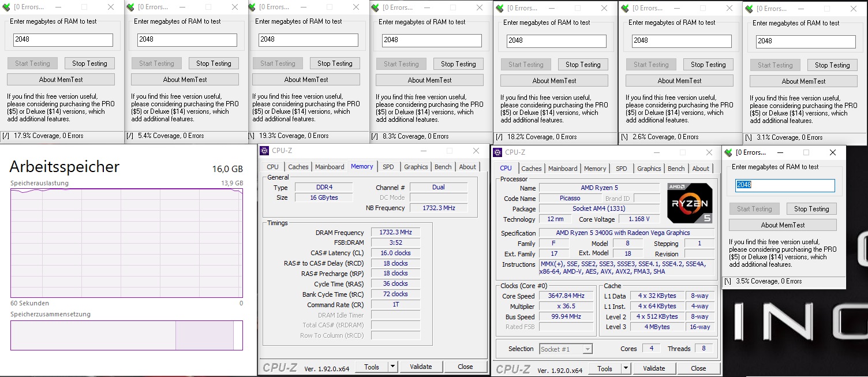Click title icon of MemTest window at 2.6% coverage
Screen dimensions: 868x377
[625, 9]
